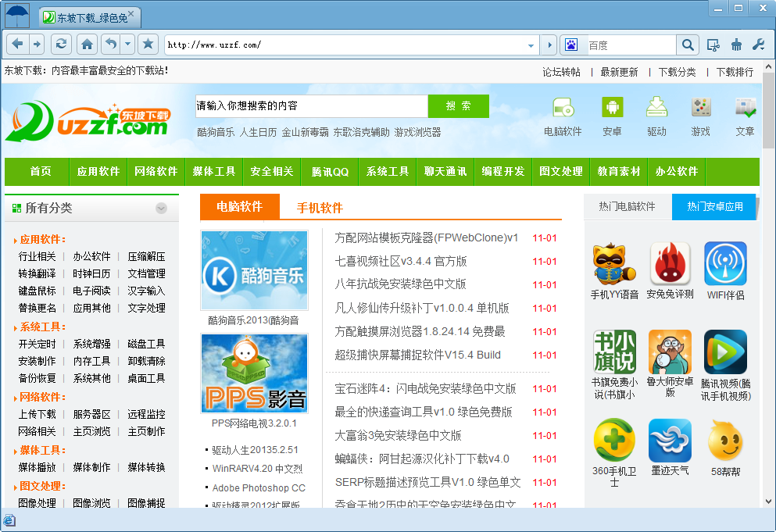Open 首页 in the green navigation bar
Viewport: 776px width, 532px height.
click(x=40, y=172)
